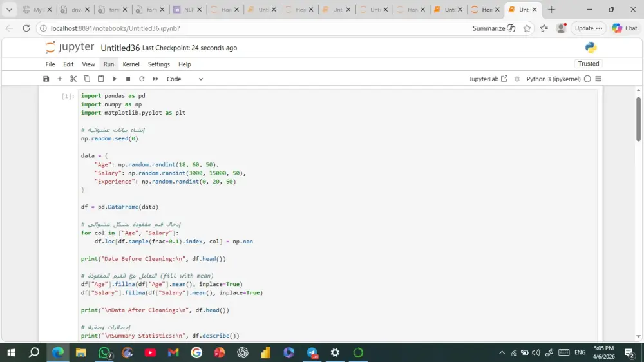
Task: Click the Summarize button in the address bar
Action: [x=494, y=28]
